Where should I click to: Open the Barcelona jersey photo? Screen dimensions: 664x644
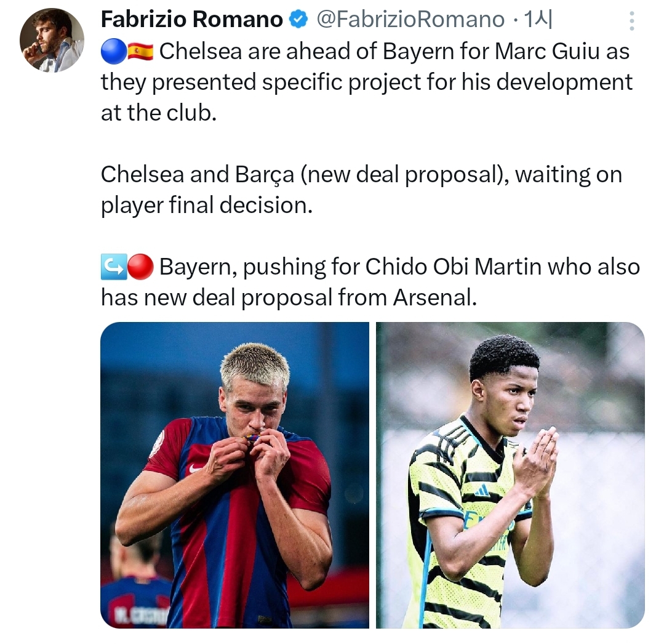234,475
